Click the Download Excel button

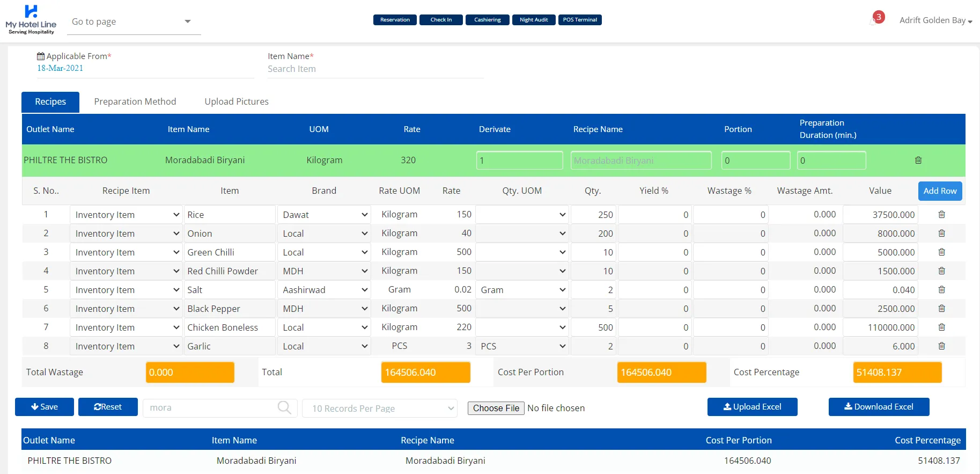click(879, 407)
